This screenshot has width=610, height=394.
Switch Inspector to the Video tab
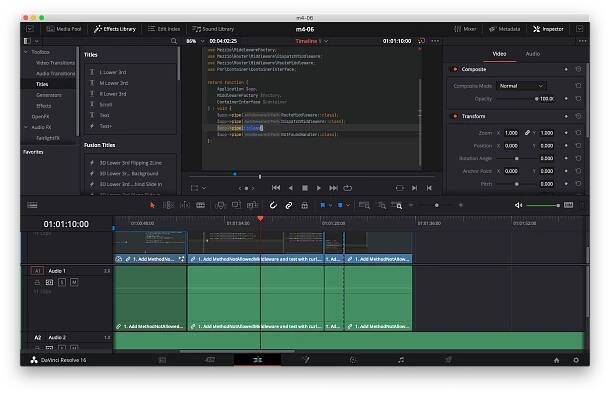pyautogui.click(x=499, y=54)
